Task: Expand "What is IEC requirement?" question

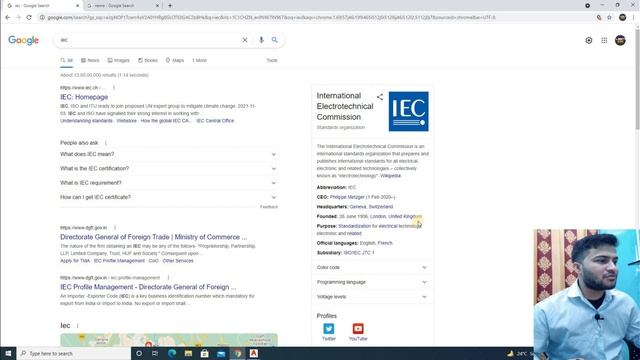Action: 168,183
